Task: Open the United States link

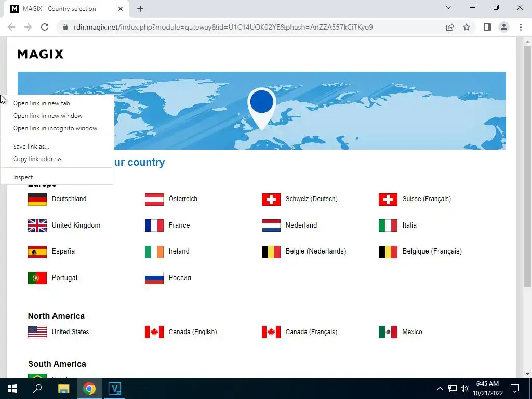Action: click(x=70, y=332)
